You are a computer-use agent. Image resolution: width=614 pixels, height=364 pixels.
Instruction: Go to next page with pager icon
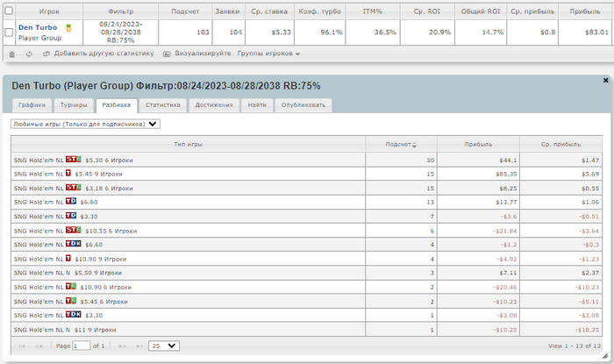122,346
